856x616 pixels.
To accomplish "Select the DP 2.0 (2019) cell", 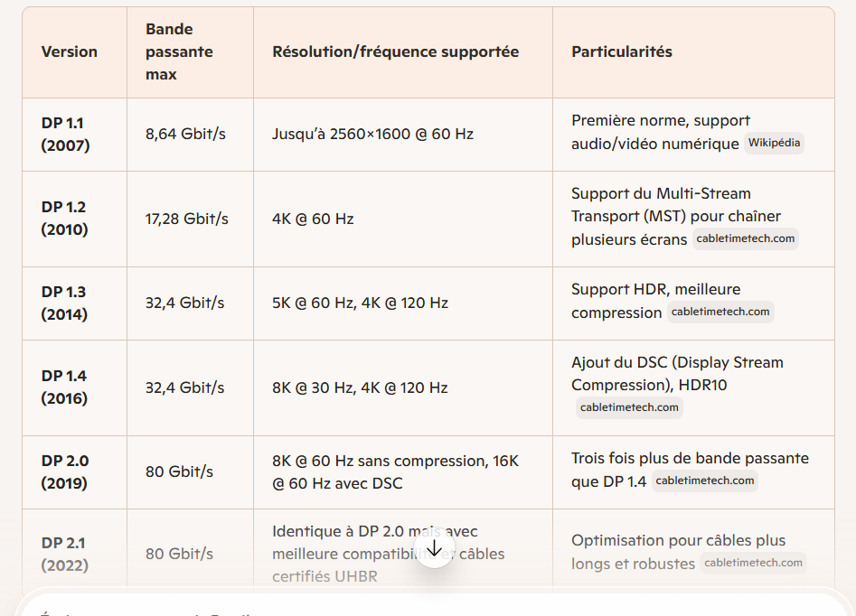I will click(x=65, y=471).
